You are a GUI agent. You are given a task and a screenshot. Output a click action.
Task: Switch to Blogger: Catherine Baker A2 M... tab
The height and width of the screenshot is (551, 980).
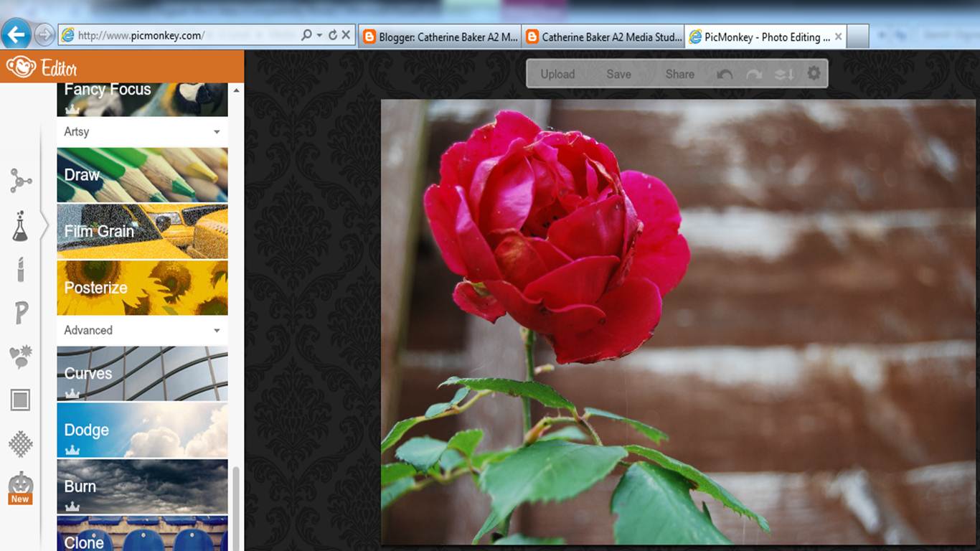click(440, 37)
